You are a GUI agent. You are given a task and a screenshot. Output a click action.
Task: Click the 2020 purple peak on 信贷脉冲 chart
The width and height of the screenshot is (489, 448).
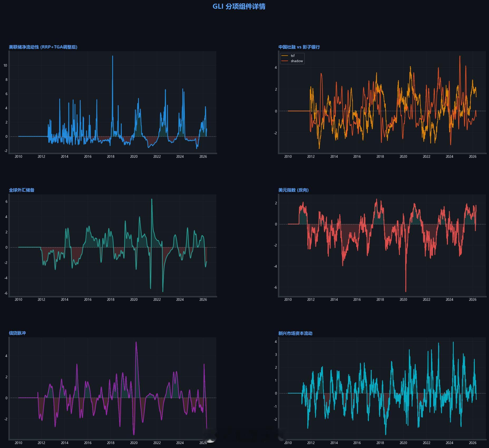tap(136, 342)
